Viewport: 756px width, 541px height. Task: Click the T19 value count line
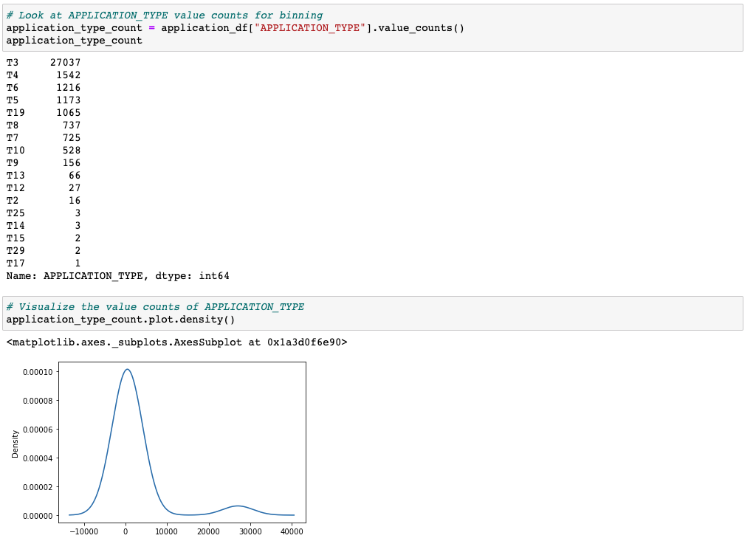click(x=41, y=112)
